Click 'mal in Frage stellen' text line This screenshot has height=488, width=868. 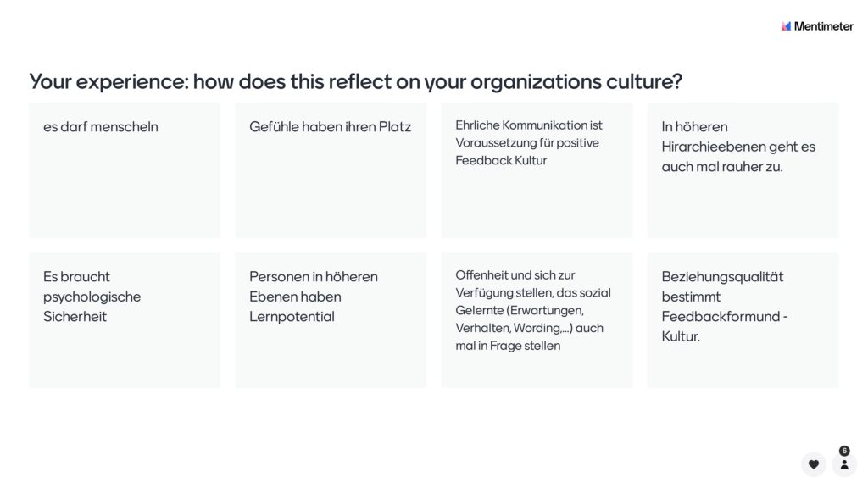pos(508,346)
